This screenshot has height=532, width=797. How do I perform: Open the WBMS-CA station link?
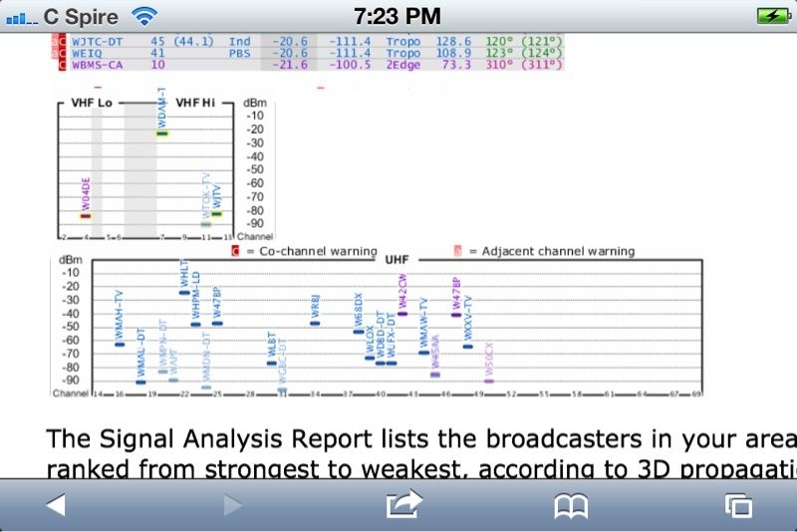coord(97,65)
